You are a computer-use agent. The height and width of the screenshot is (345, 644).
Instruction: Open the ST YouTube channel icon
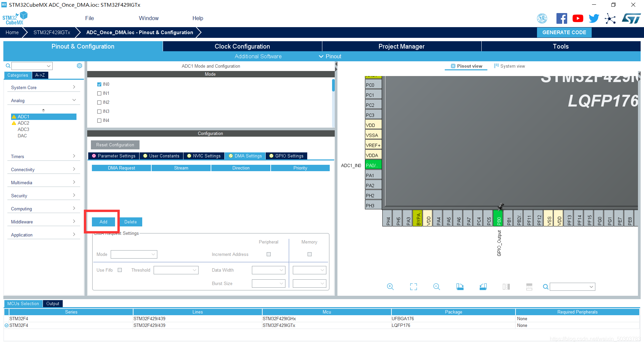tap(578, 18)
